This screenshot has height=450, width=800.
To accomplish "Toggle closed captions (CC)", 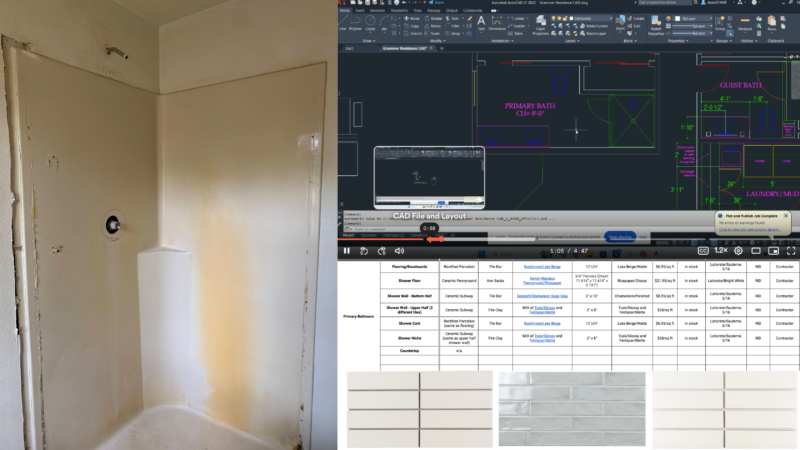I will [x=703, y=251].
